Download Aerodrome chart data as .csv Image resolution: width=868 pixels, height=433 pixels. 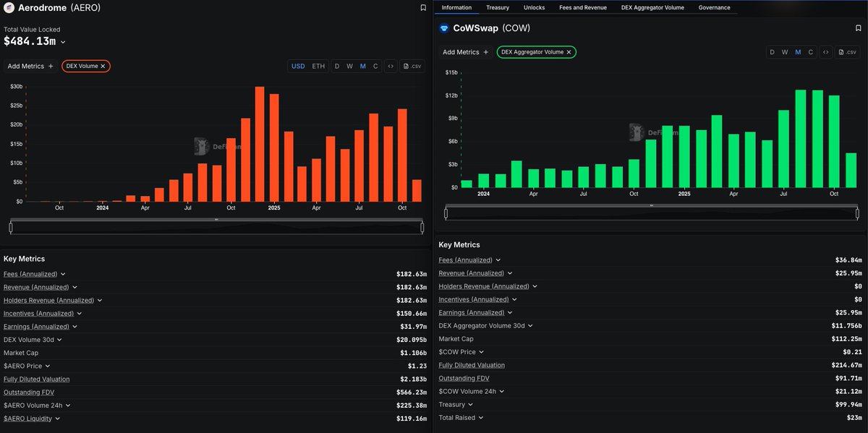click(x=412, y=66)
